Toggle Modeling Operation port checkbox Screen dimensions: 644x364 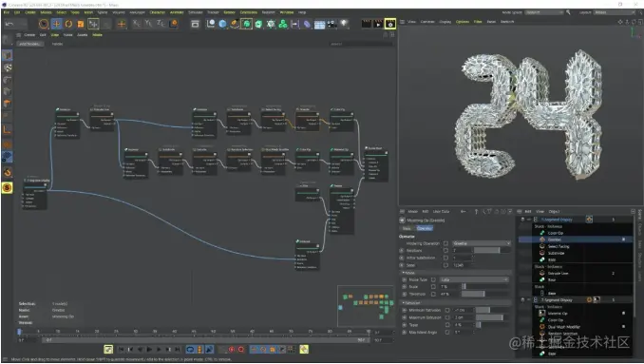coord(445,243)
